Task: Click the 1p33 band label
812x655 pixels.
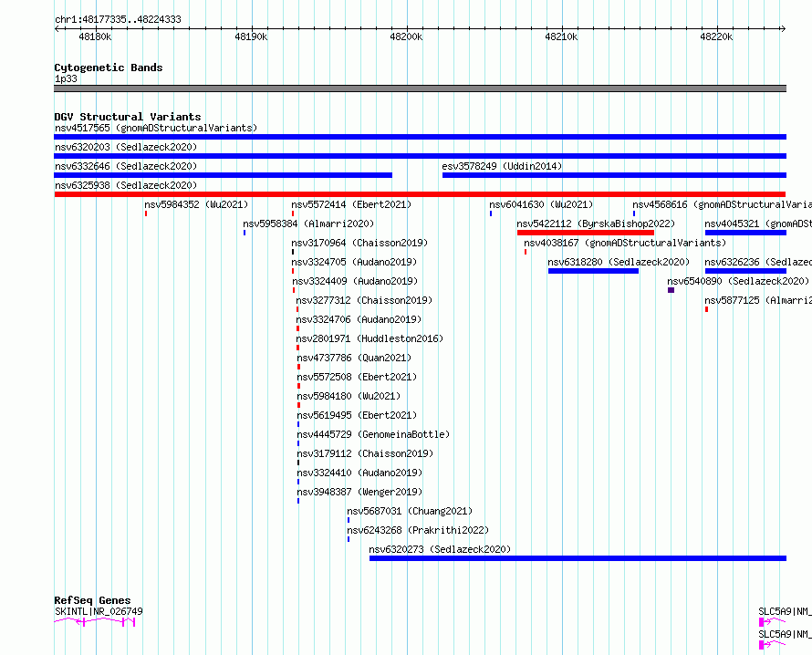Action: pyautogui.click(x=66, y=78)
